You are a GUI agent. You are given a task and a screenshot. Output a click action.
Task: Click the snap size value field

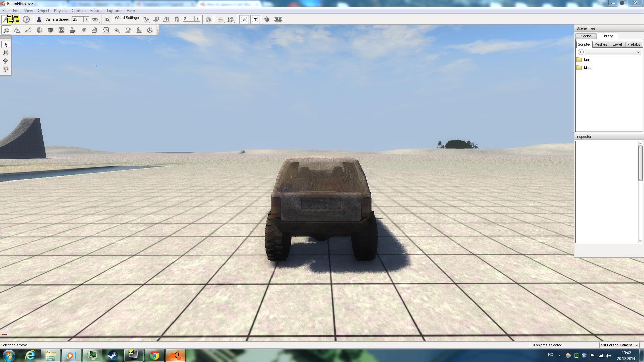point(188,19)
